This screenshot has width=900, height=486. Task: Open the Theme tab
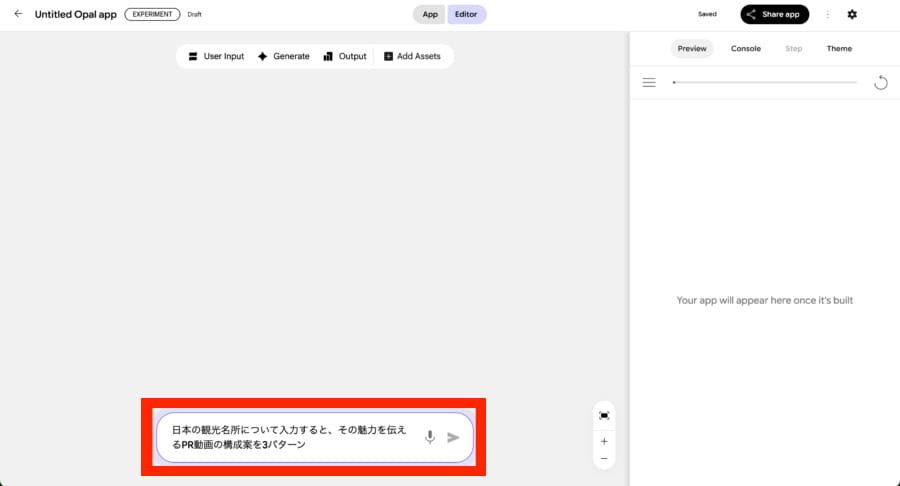[839, 48]
